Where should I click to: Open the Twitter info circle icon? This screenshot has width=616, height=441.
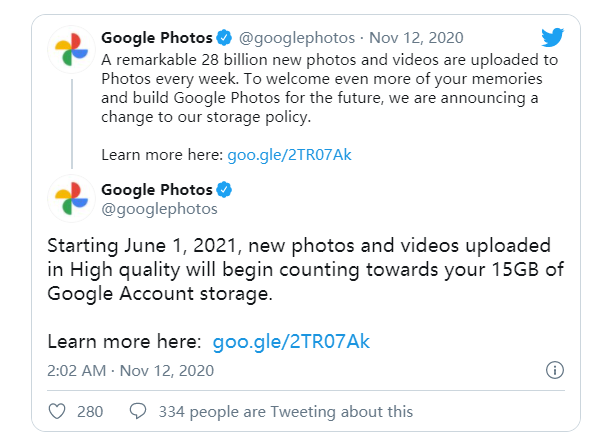[x=555, y=370]
